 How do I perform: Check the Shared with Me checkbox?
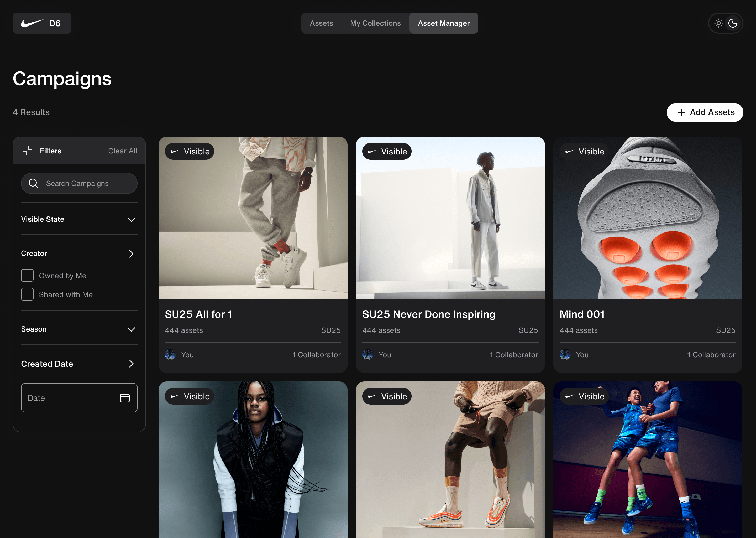[28, 294]
